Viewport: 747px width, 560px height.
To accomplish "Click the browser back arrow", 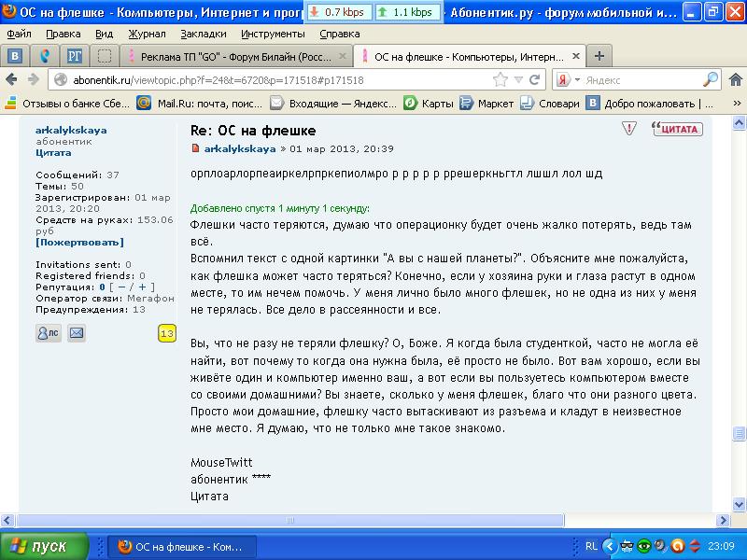I will 13,80.
